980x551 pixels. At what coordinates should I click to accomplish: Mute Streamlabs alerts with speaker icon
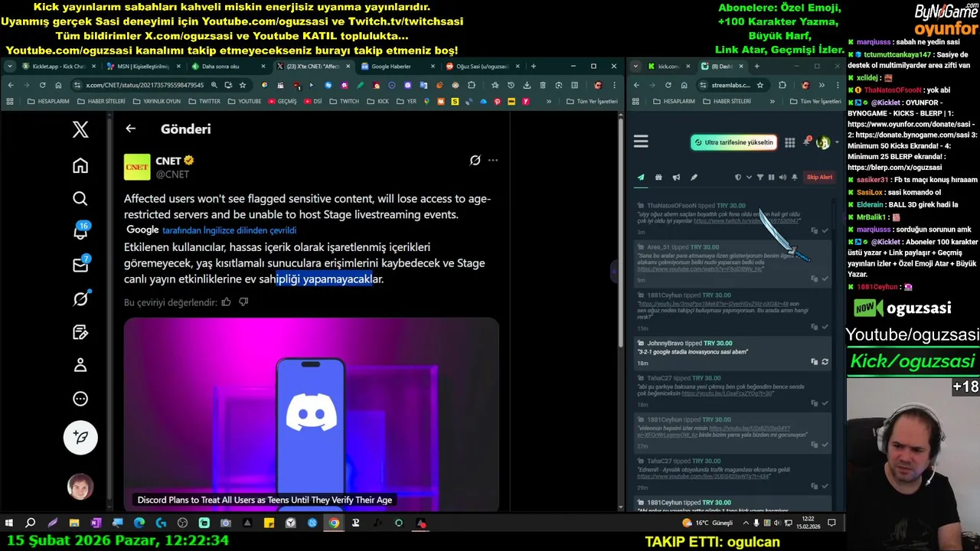click(x=782, y=178)
